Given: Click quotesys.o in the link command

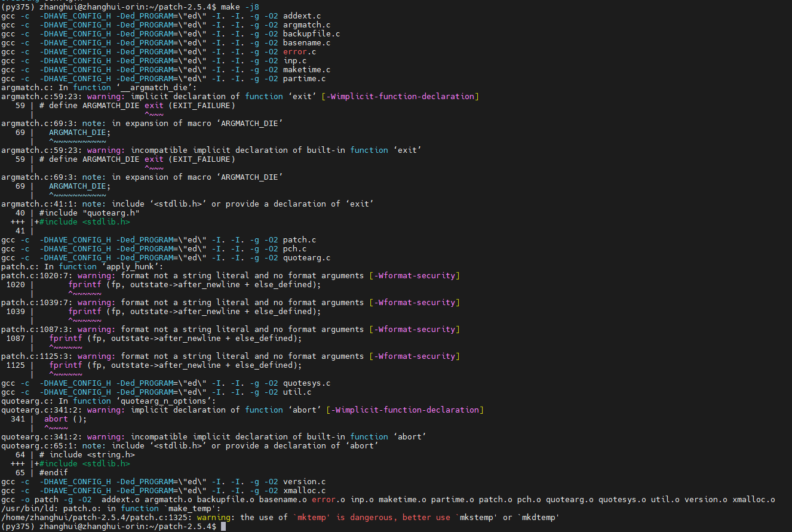Looking at the screenshot, I should tap(622, 499).
